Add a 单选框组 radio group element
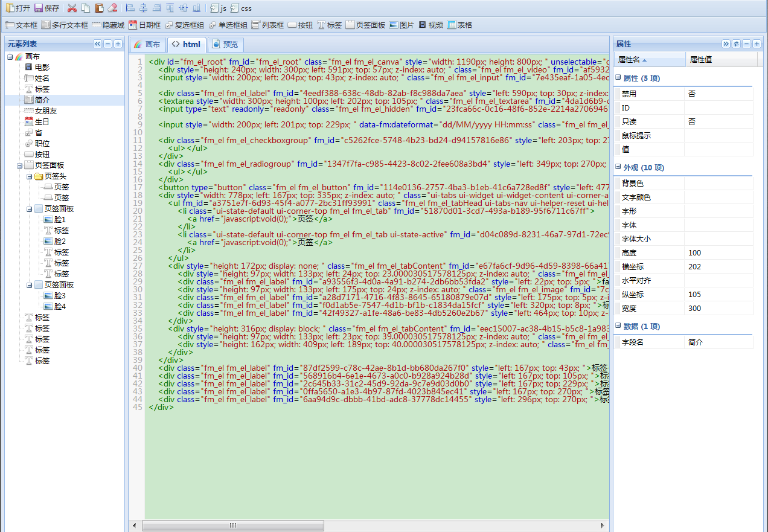768x532 pixels. click(228, 25)
